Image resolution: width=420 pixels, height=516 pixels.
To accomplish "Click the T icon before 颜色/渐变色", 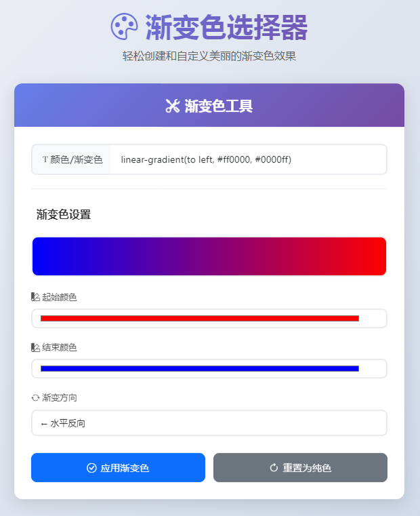I will pyautogui.click(x=45, y=159).
